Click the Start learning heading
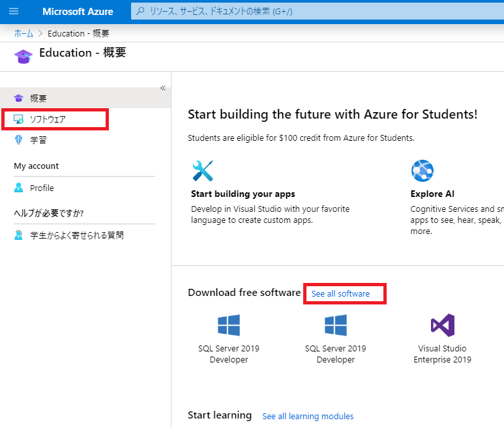The width and height of the screenshot is (504, 427). (220, 415)
